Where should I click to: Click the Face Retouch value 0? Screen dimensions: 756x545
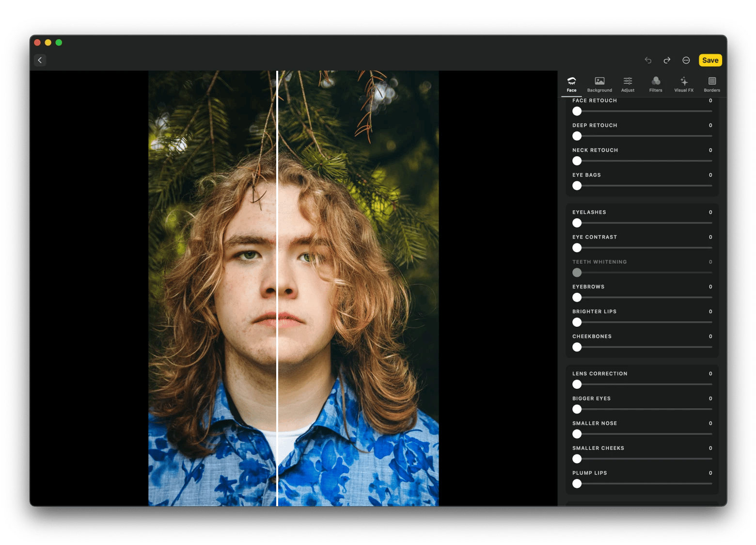coord(710,100)
